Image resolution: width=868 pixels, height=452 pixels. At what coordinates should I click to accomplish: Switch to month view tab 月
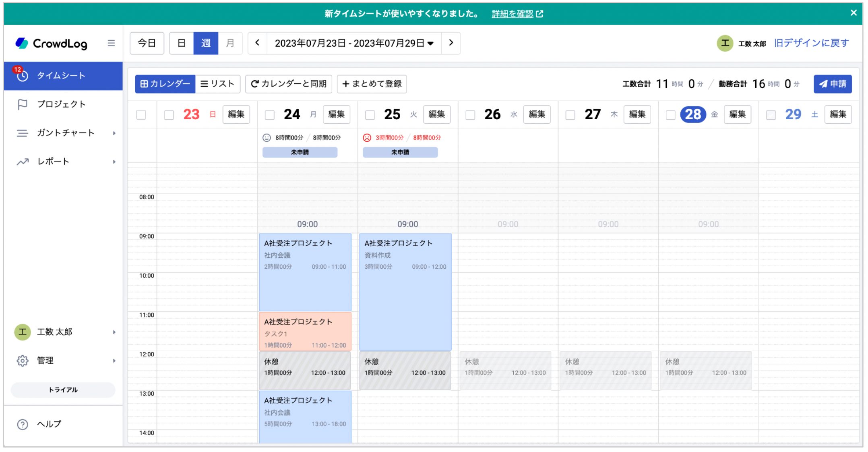click(x=230, y=43)
